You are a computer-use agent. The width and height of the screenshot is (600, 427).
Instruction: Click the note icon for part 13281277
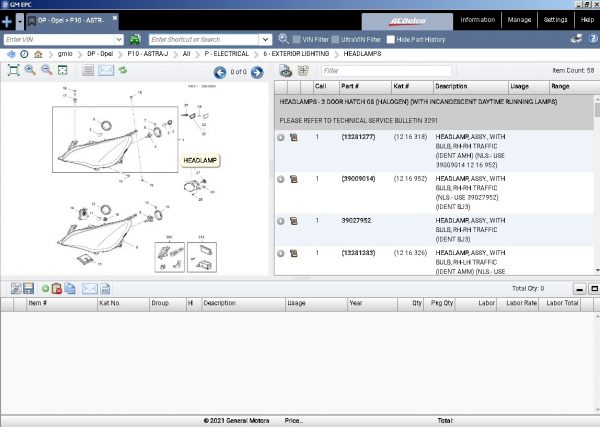(x=294, y=137)
